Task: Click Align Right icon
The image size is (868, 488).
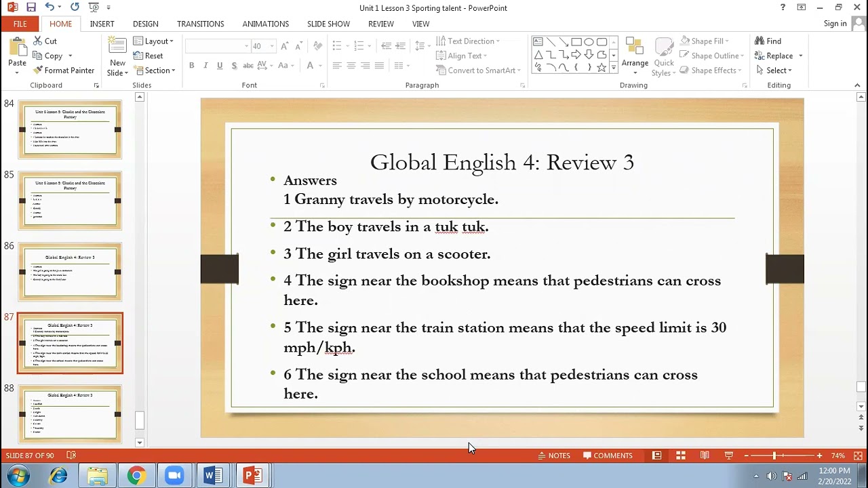Action: click(366, 66)
